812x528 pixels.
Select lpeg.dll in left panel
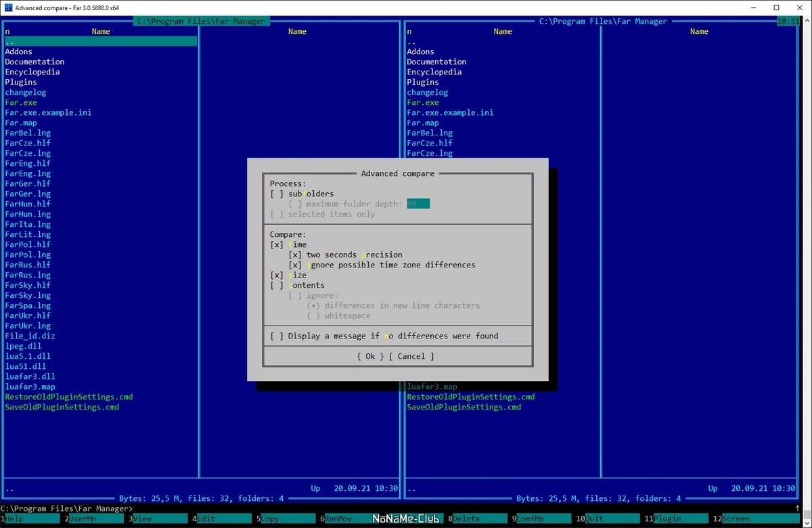pos(23,346)
